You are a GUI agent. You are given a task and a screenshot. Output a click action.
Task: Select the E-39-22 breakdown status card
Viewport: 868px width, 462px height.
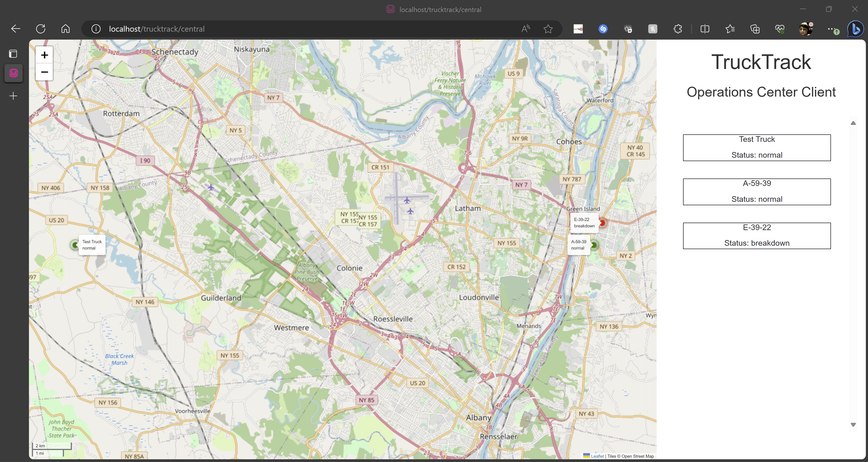coord(757,236)
